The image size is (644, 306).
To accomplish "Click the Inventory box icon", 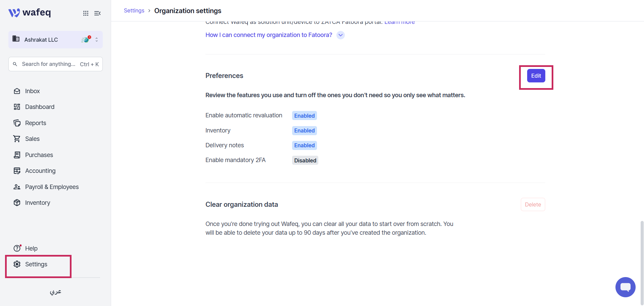I will click(17, 203).
